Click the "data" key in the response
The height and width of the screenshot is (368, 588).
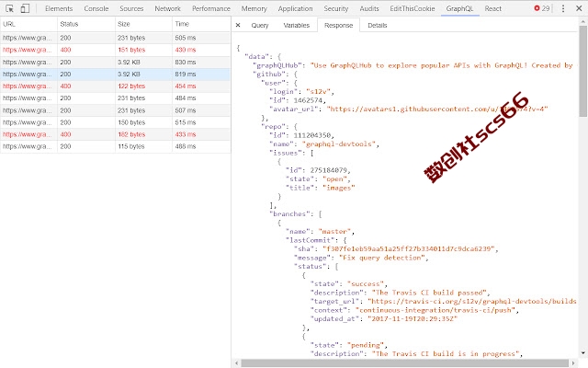tap(257, 57)
